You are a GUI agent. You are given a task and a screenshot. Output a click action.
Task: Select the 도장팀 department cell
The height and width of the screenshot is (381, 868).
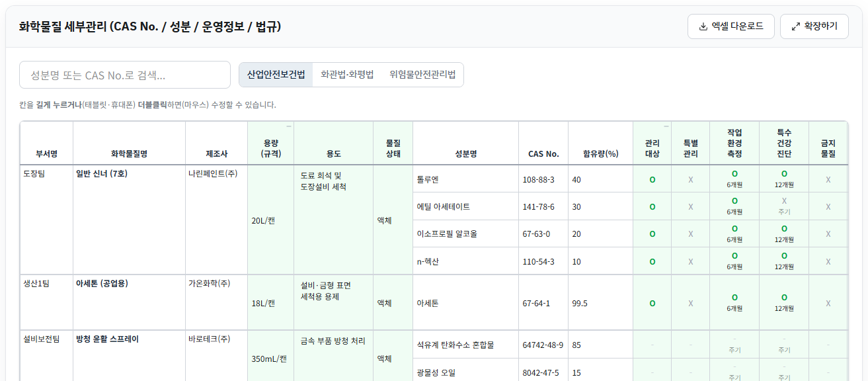pos(46,220)
